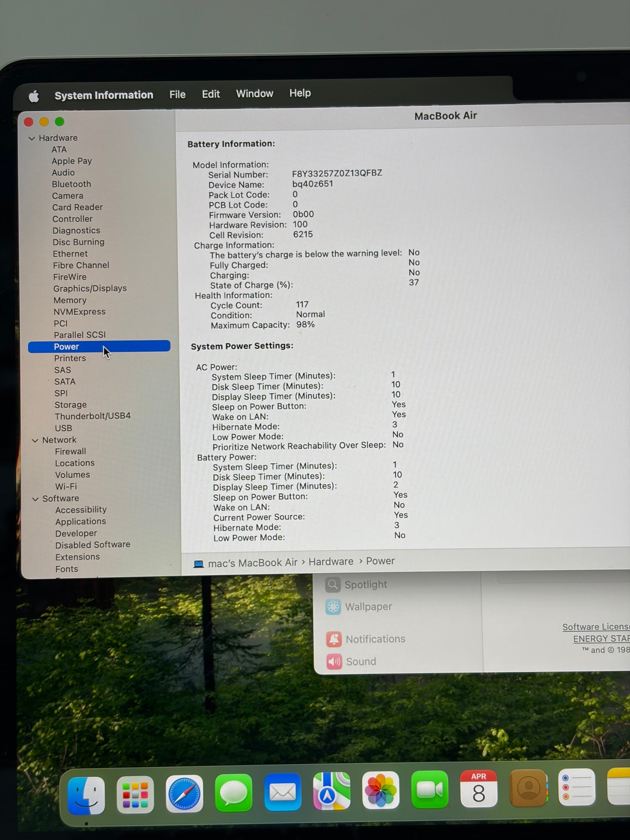Open Safari compass icon in Dock

[x=184, y=793]
